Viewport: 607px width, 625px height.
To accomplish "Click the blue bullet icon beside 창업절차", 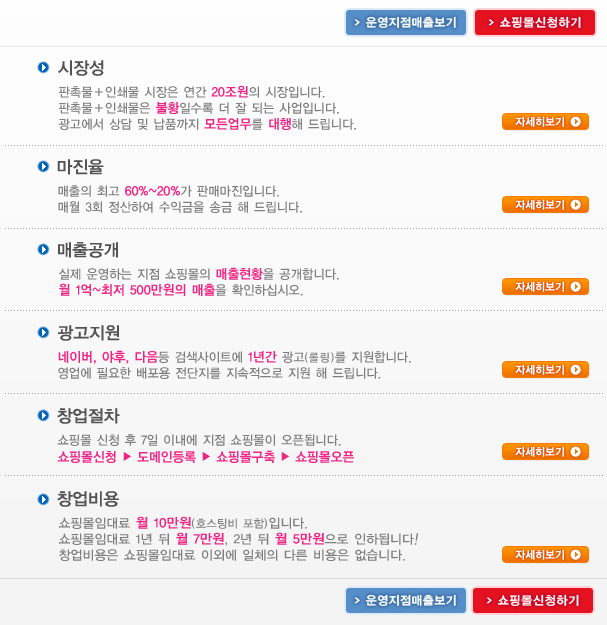I will (43, 415).
